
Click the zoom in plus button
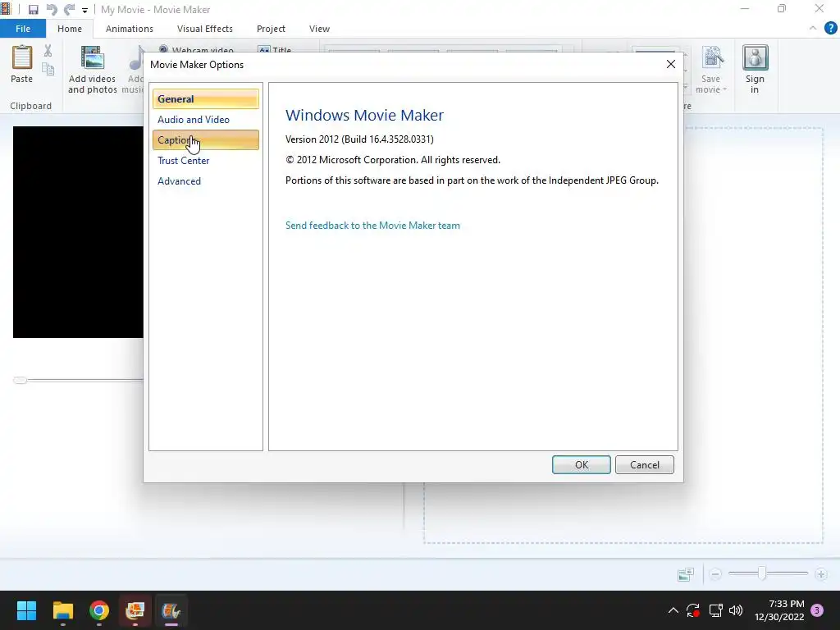coord(820,574)
